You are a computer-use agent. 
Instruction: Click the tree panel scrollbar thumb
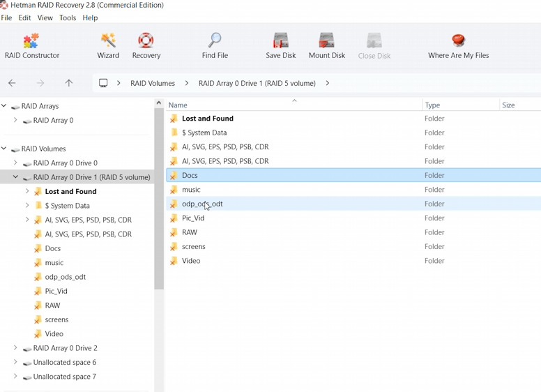tap(159, 198)
